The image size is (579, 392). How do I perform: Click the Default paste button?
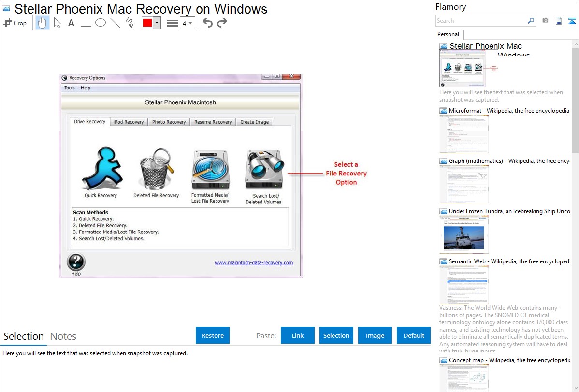(x=414, y=335)
